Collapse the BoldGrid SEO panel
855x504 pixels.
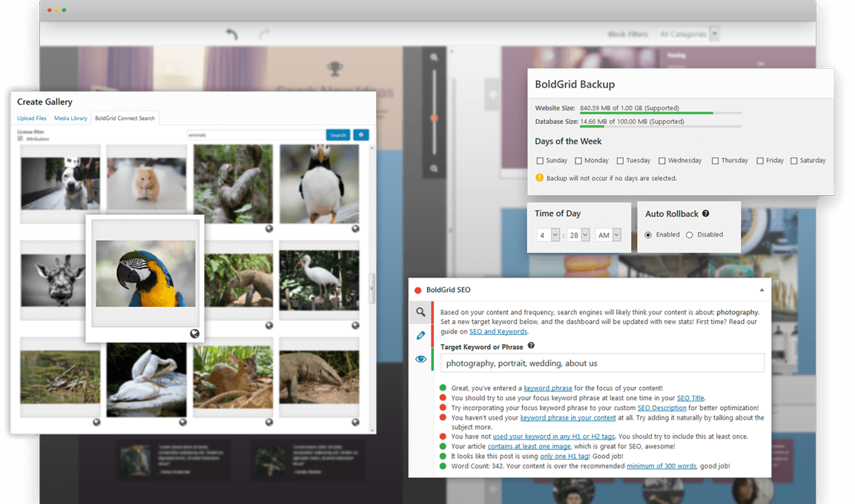pos(762,290)
